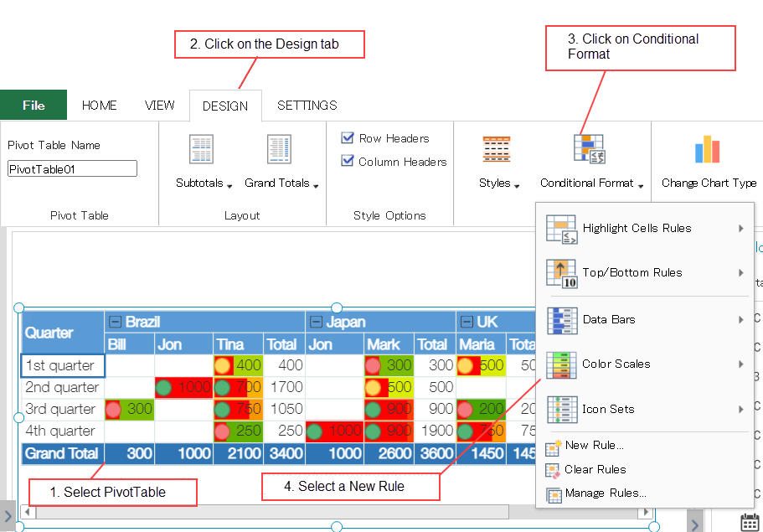Click the horizontal scrollbar thumb
This screenshot has width=763, height=532.
tap(272, 512)
